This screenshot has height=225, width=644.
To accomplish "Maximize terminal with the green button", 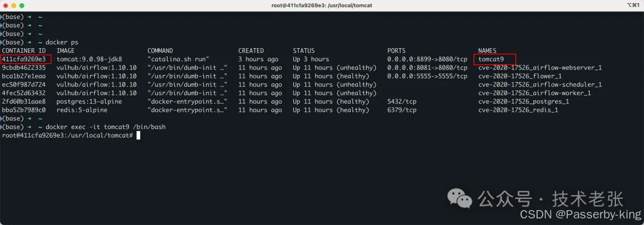I will click(x=22, y=6).
